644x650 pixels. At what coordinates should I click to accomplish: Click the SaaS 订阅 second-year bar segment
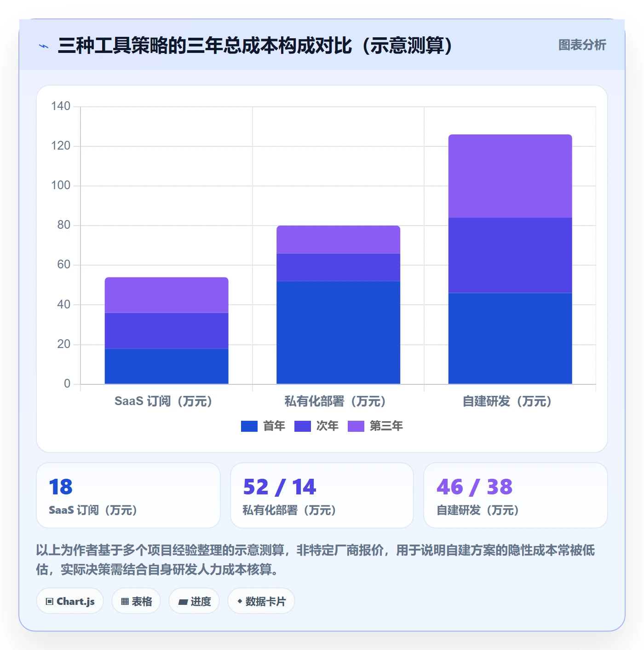coord(167,331)
